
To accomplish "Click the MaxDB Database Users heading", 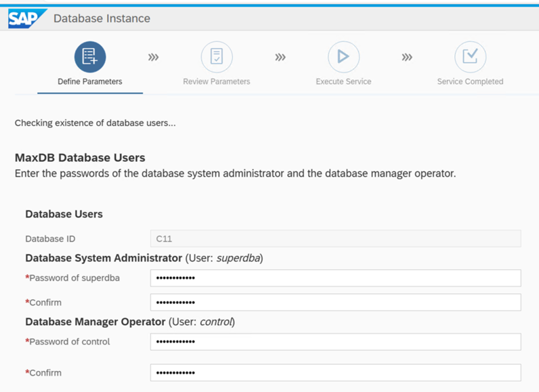I will click(x=80, y=158).
